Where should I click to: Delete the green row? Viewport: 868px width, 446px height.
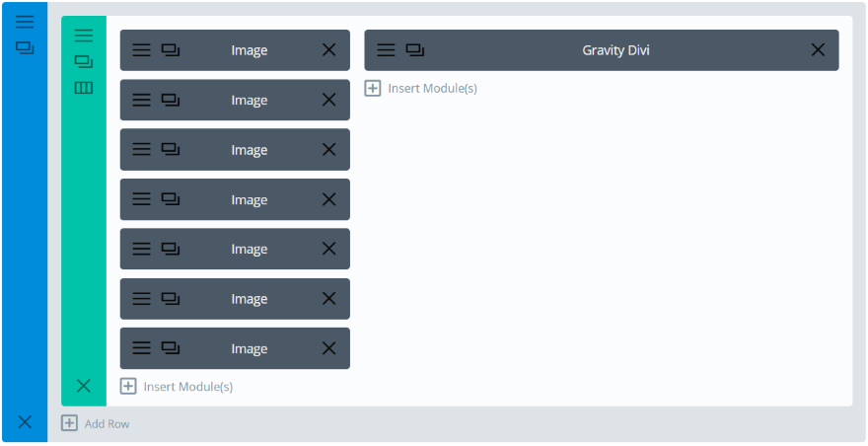click(84, 386)
